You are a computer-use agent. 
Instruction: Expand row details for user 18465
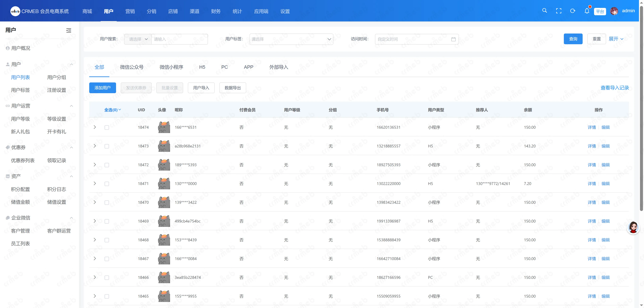click(95, 296)
